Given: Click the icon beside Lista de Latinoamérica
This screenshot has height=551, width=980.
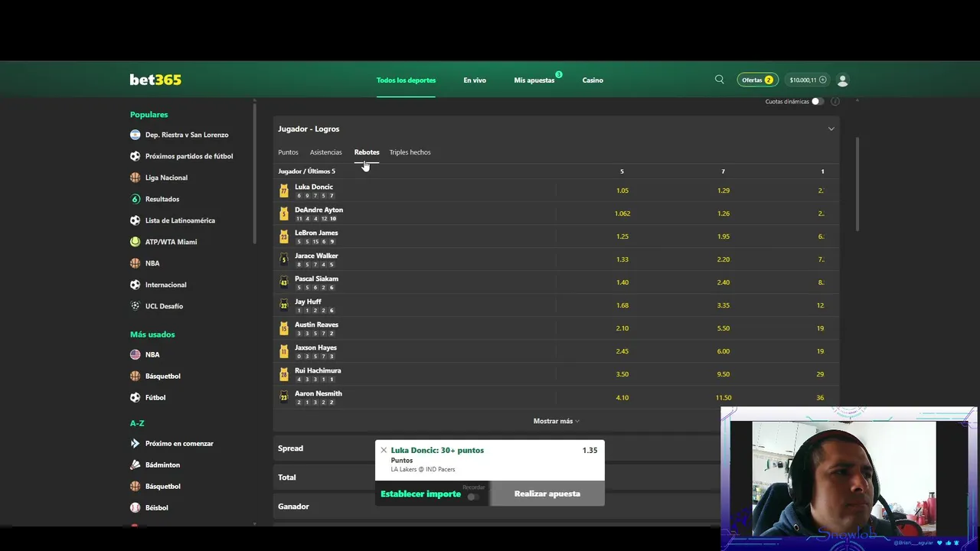Looking at the screenshot, I should point(136,220).
